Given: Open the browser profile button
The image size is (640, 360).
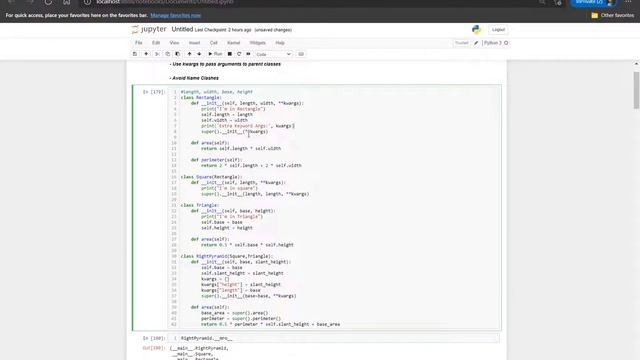Looking at the screenshot, I should [593, 2].
